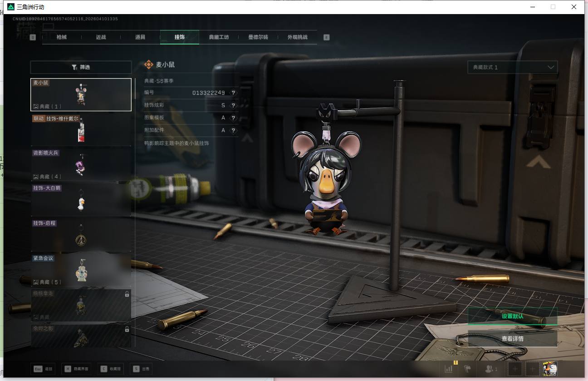Select the 紧急会议 charm in list
This screenshot has width=588, height=381.
click(81, 270)
